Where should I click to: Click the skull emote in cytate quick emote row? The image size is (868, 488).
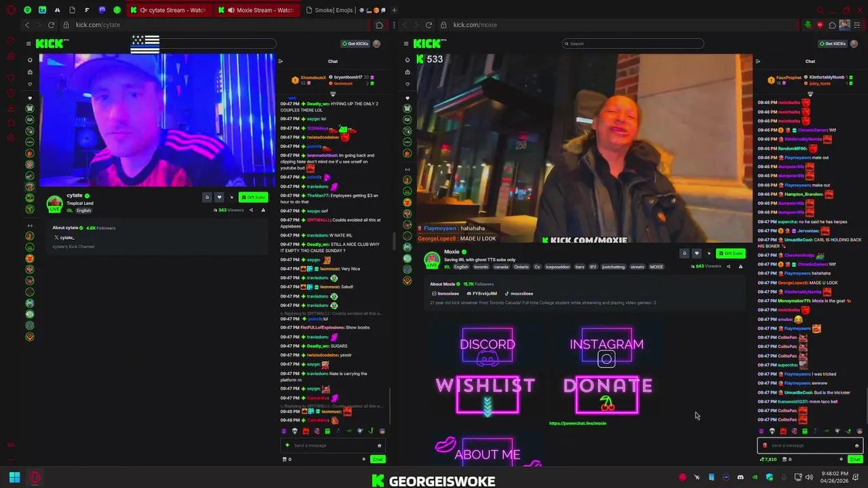(x=294, y=431)
